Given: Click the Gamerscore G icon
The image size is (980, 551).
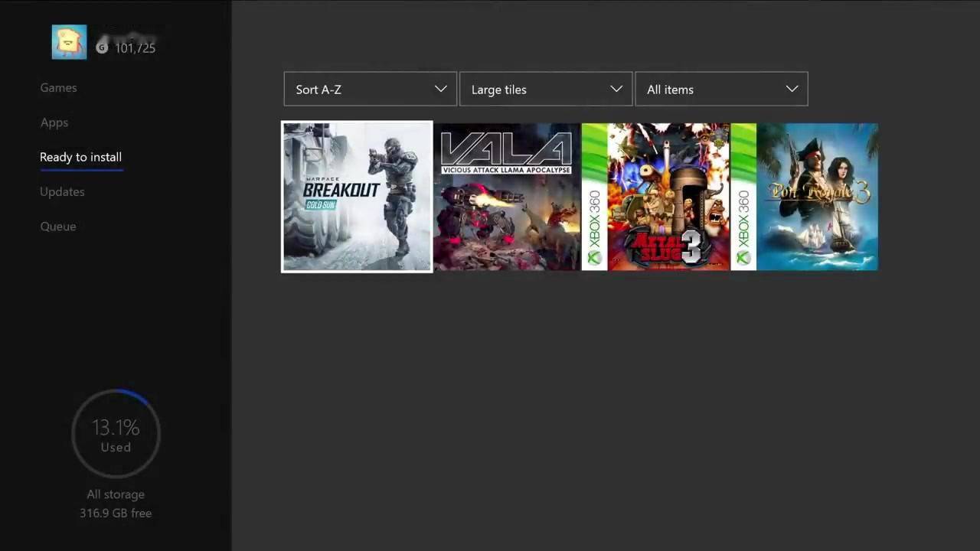Looking at the screenshot, I should point(103,48).
